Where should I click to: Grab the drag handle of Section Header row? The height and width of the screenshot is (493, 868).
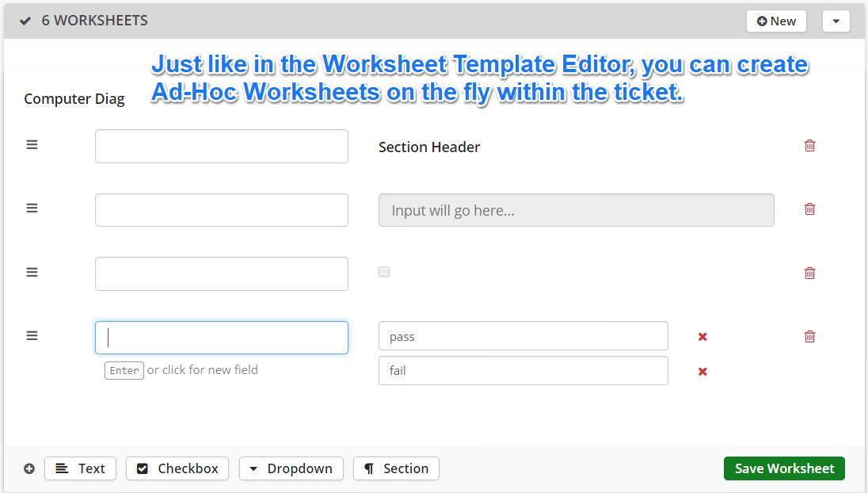[32, 145]
